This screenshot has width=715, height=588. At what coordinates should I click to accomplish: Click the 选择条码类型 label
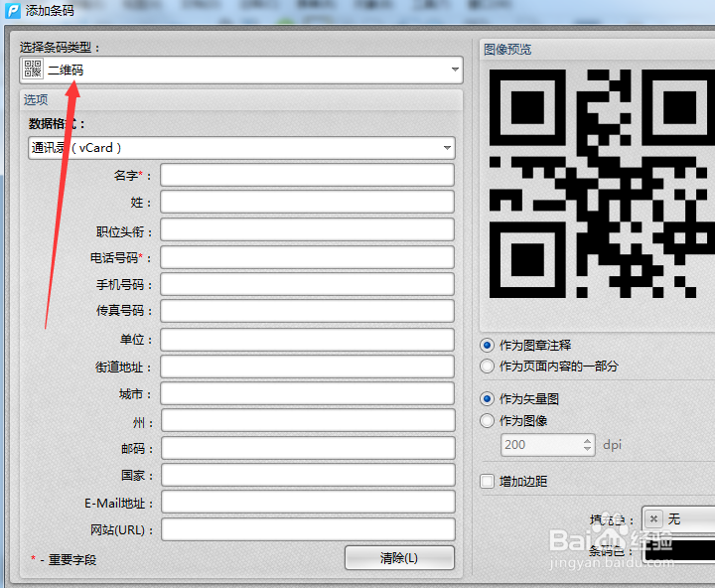[60, 47]
